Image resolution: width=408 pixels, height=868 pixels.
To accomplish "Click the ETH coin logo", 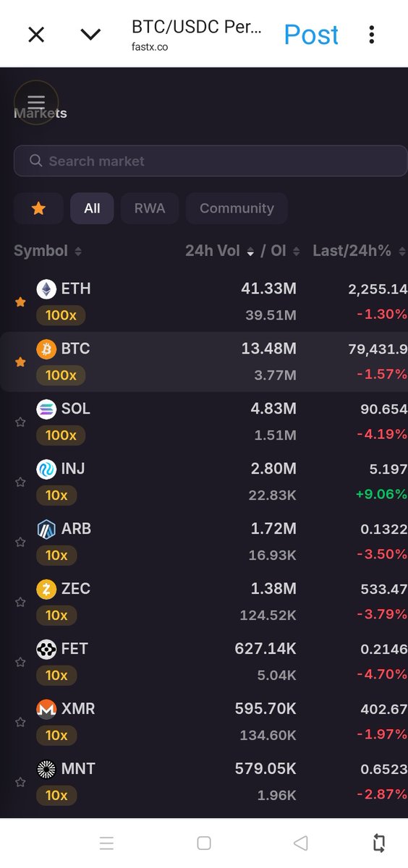I will [46, 289].
